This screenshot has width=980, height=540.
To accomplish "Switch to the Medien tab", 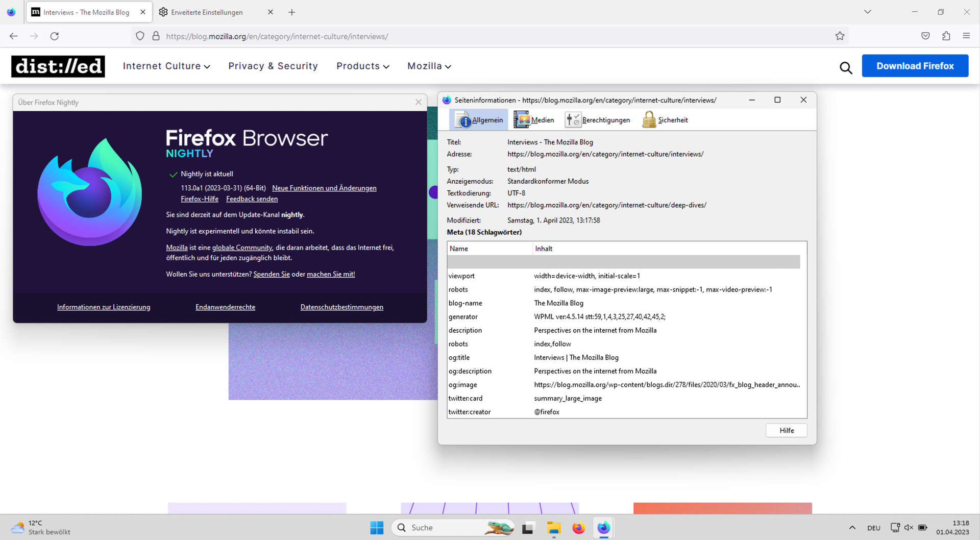I will pyautogui.click(x=534, y=120).
